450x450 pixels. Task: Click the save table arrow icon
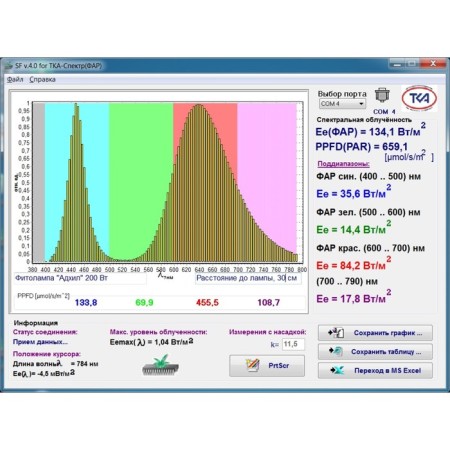tap(336, 351)
